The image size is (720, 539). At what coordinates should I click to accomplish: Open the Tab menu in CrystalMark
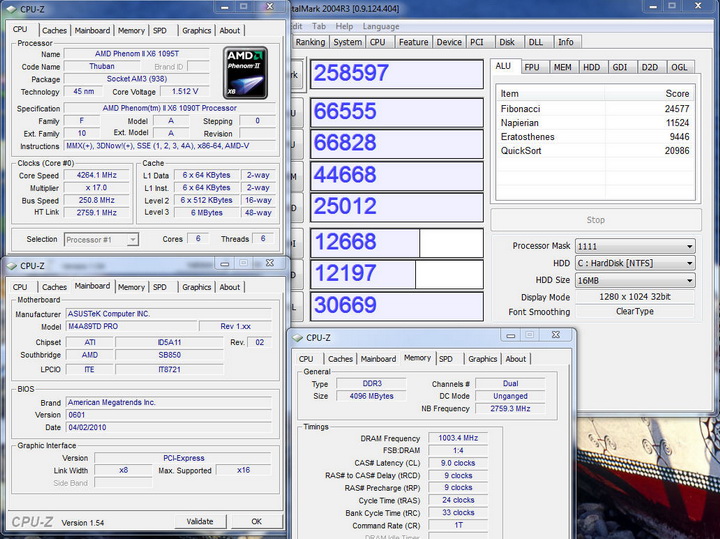tap(319, 26)
